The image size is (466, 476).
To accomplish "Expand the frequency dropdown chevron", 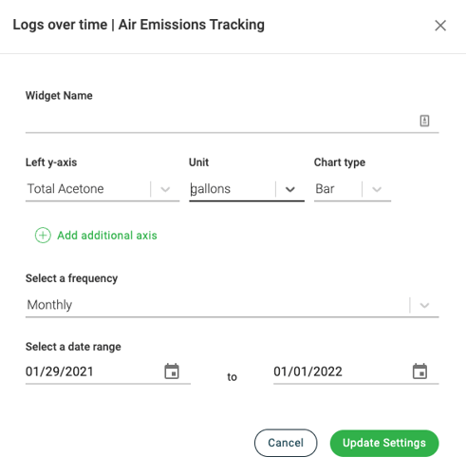I will (x=424, y=305).
